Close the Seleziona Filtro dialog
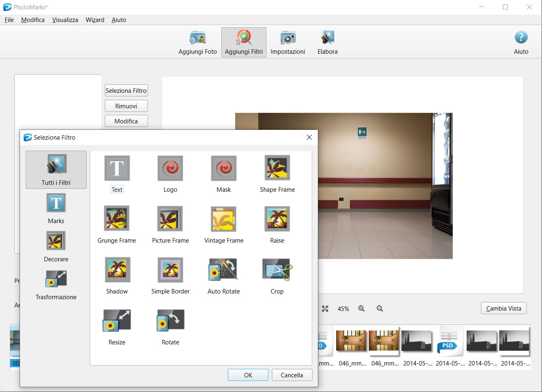Viewport: 542px width, 392px height. (x=309, y=137)
